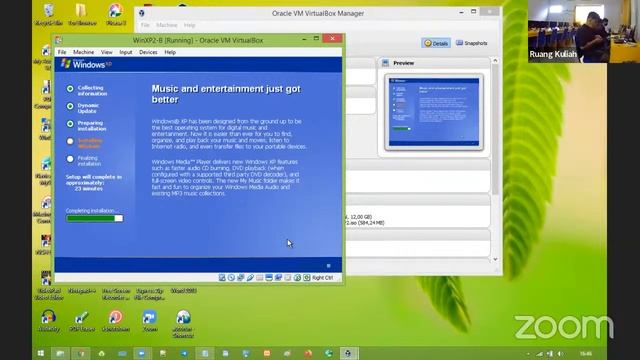Click the green home icon on taskbar

[x=102, y=353]
